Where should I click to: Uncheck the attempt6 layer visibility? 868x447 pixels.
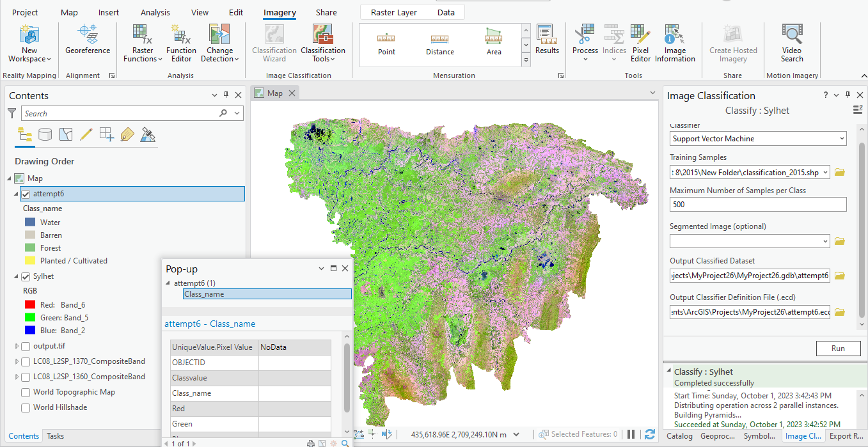tap(26, 194)
